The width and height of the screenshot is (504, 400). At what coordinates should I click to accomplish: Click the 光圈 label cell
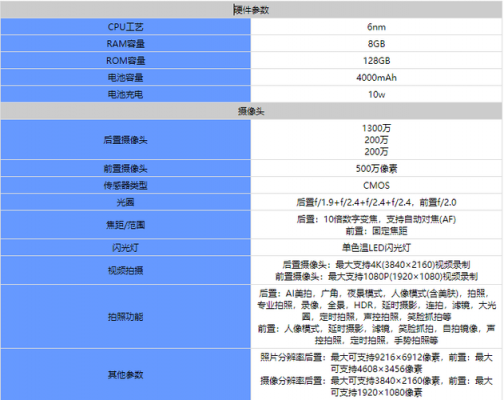tap(126, 202)
